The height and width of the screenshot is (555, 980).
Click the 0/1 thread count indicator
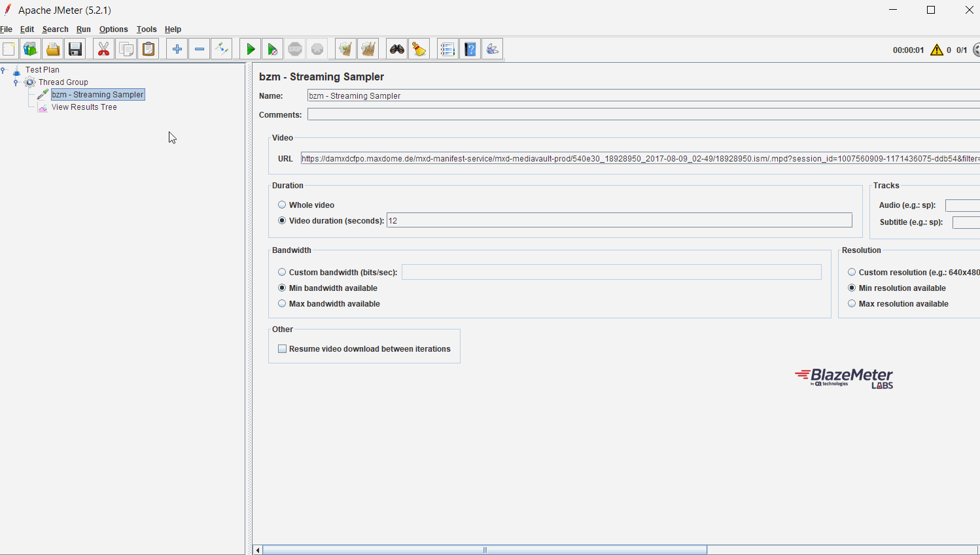click(x=962, y=50)
